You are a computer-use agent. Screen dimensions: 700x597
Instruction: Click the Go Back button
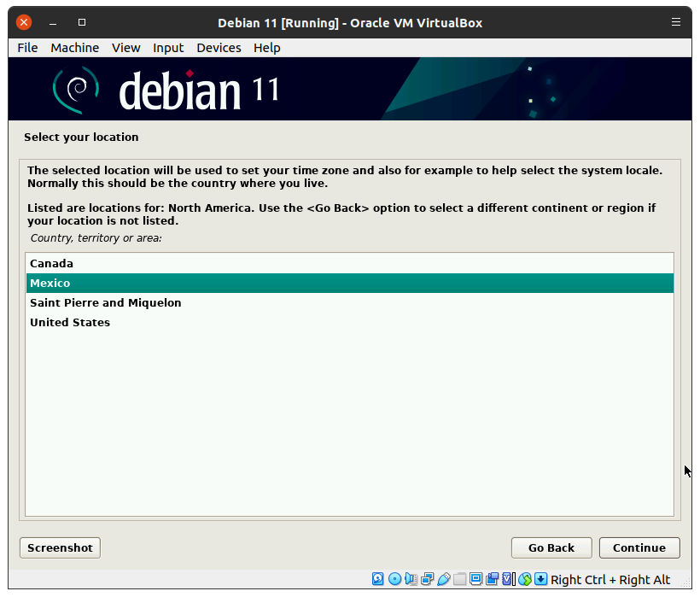click(x=551, y=547)
